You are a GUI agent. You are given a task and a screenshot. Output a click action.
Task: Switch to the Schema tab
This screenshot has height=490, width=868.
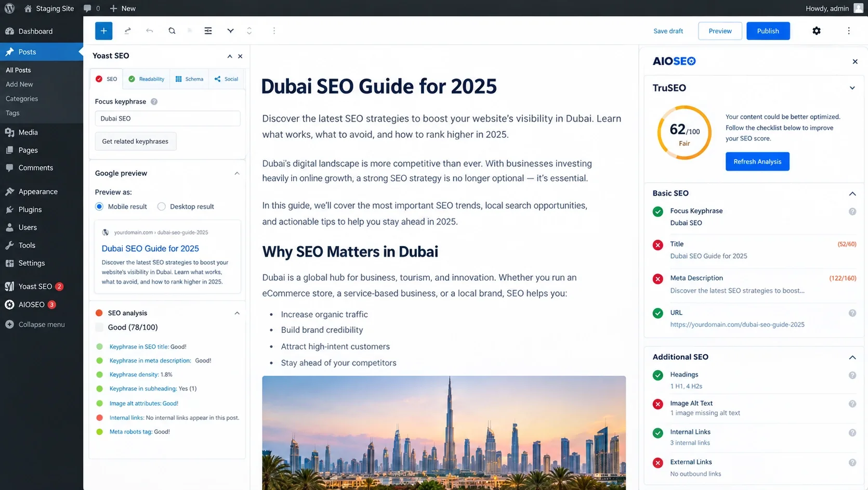189,79
